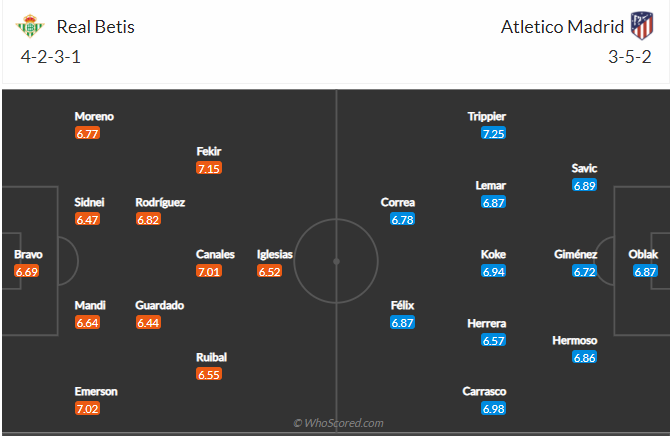
Task: Select Koke in Atletico's midfield
Action: (493, 255)
